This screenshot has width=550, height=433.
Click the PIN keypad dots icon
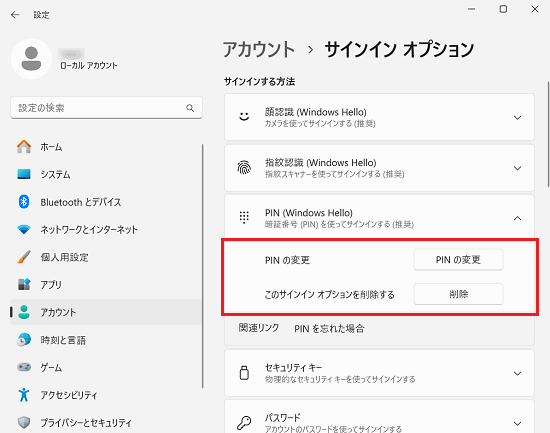(244, 218)
